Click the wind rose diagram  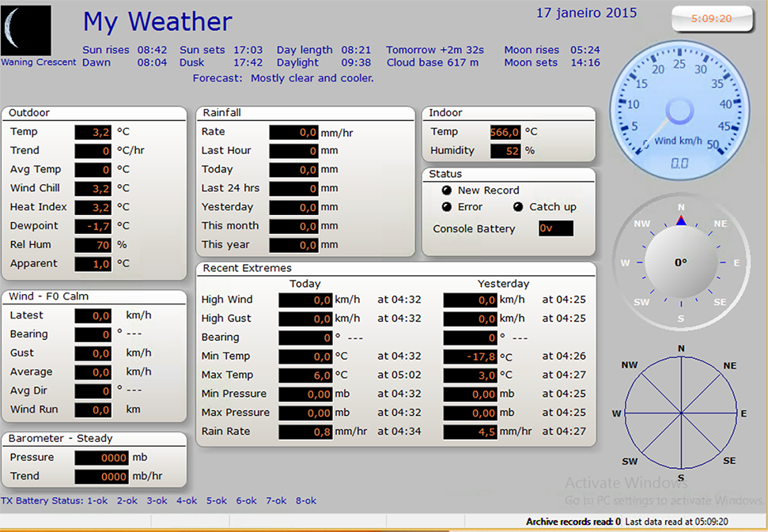click(x=680, y=413)
